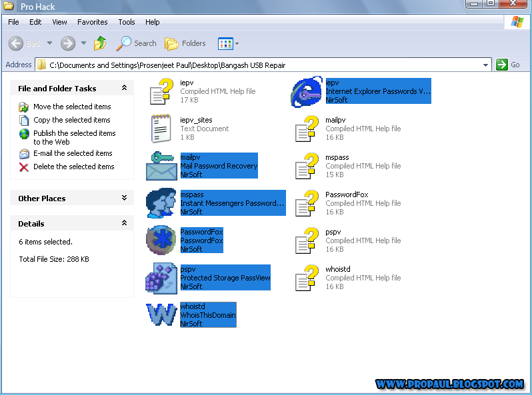Expand the Address bar dropdown
The image size is (532, 395).
tap(485, 65)
